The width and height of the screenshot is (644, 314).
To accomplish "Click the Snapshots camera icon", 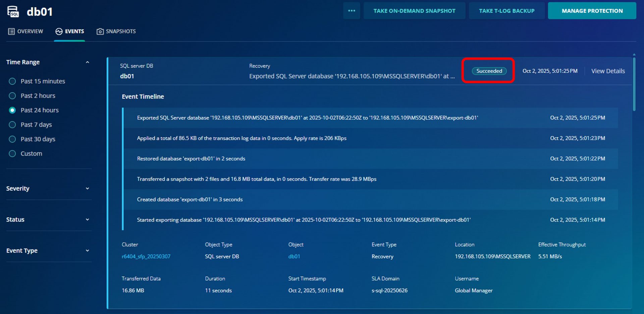I will [100, 31].
